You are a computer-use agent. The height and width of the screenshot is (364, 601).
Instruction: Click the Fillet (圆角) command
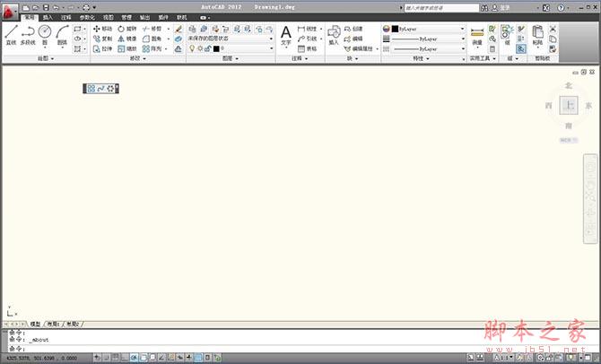click(x=152, y=39)
